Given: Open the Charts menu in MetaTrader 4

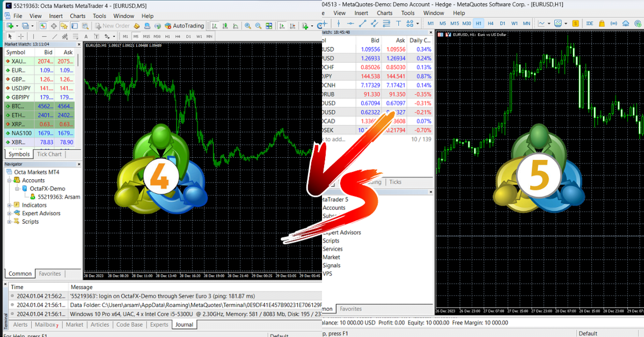Looking at the screenshot, I should pos(78,16).
